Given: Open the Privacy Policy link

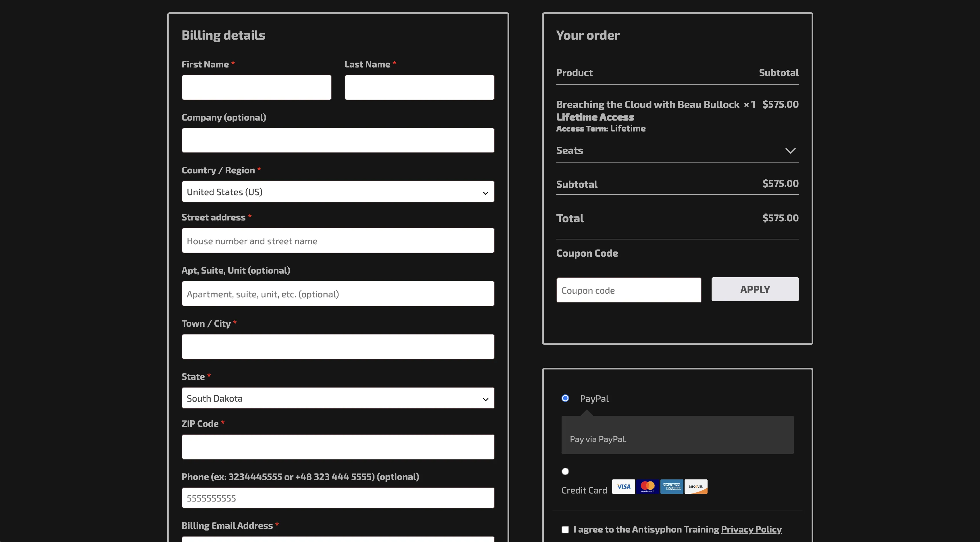Looking at the screenshot, I should tap(751, 529).
